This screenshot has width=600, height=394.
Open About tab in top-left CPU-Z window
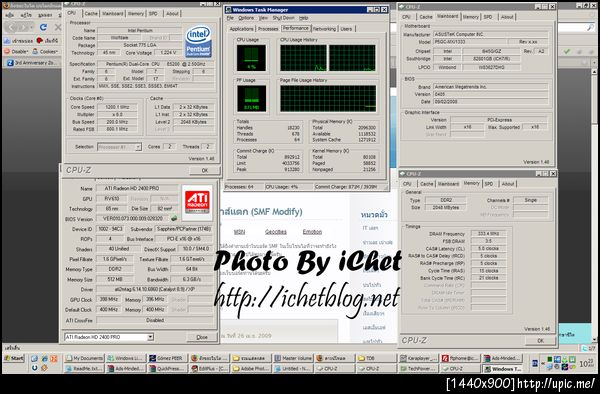click(x=172, y=13)
